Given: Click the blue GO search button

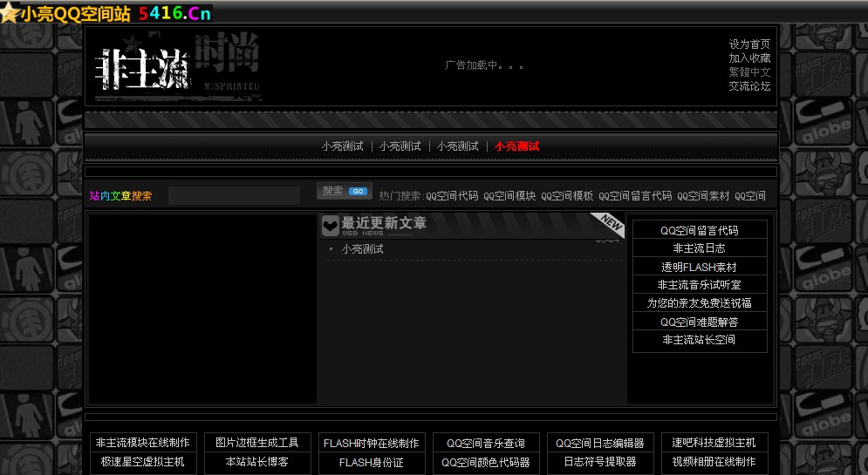Looking at the screenshot, I should (x=359, y=192).
